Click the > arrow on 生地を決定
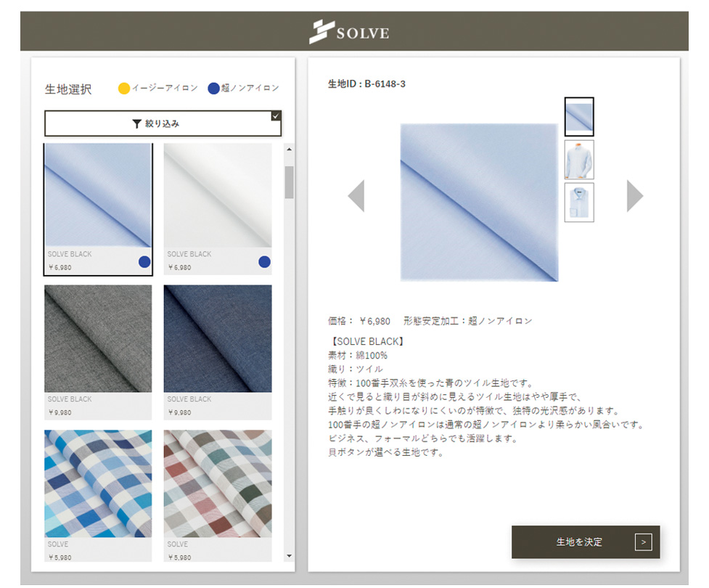 pos(643,542)
